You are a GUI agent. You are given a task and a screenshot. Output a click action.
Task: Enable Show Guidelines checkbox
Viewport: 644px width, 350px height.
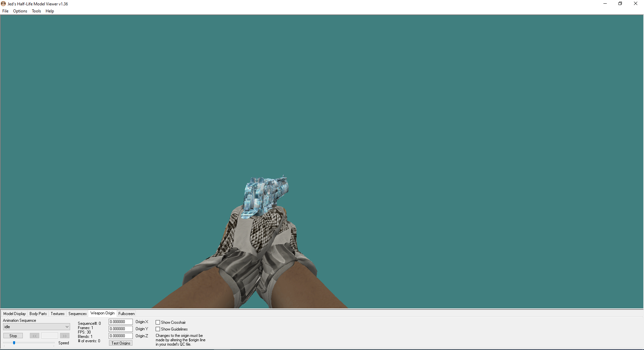[158, 329]
